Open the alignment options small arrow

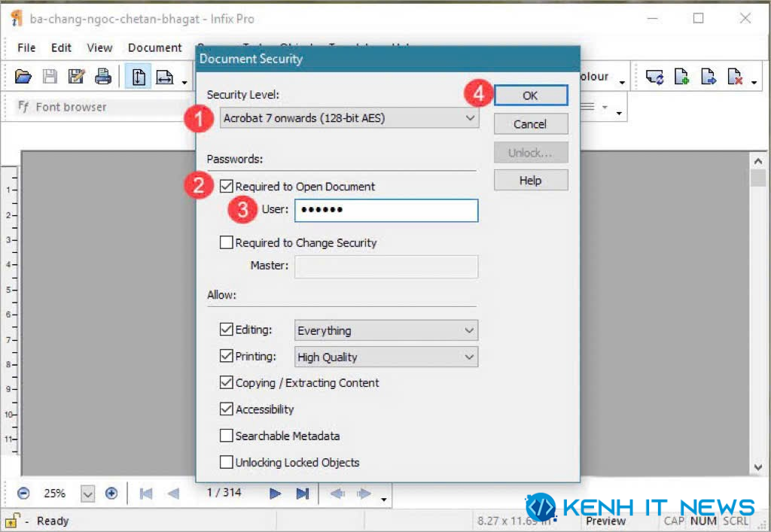[605, 107]
